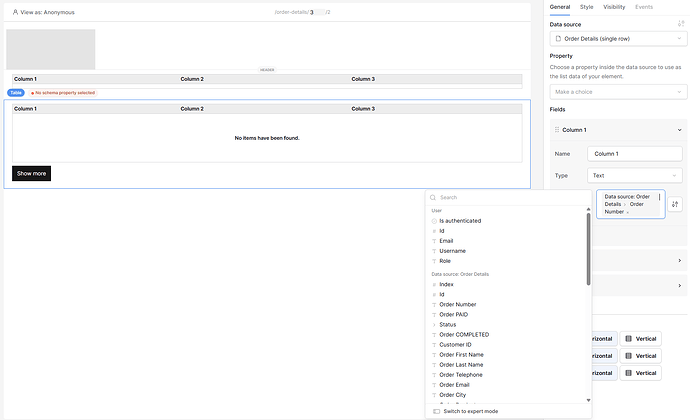Collapse the Column 1 field section
The height and width of the screenshot is (420, 690).
point(680,130)
